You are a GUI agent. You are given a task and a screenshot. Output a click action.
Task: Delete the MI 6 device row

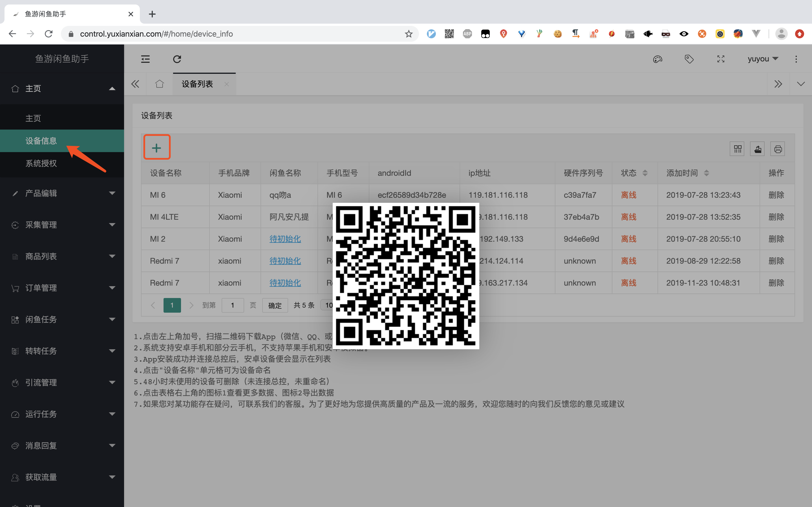(x=776, y=195)
